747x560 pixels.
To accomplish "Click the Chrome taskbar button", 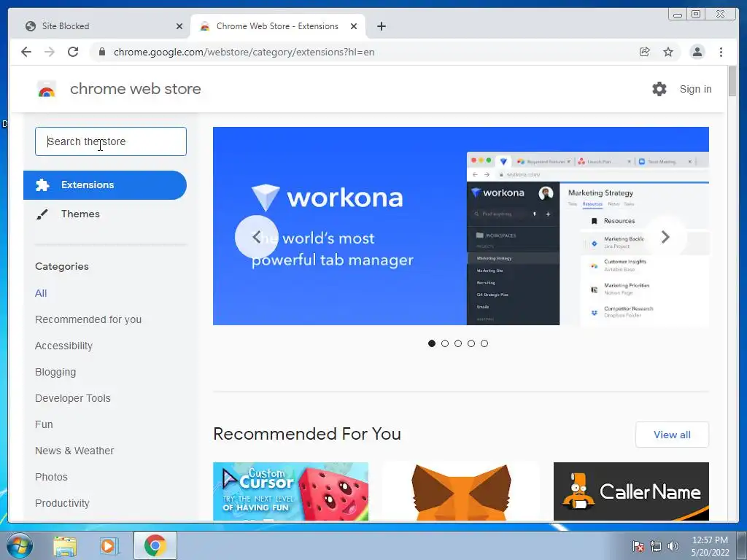I will 155,545.
